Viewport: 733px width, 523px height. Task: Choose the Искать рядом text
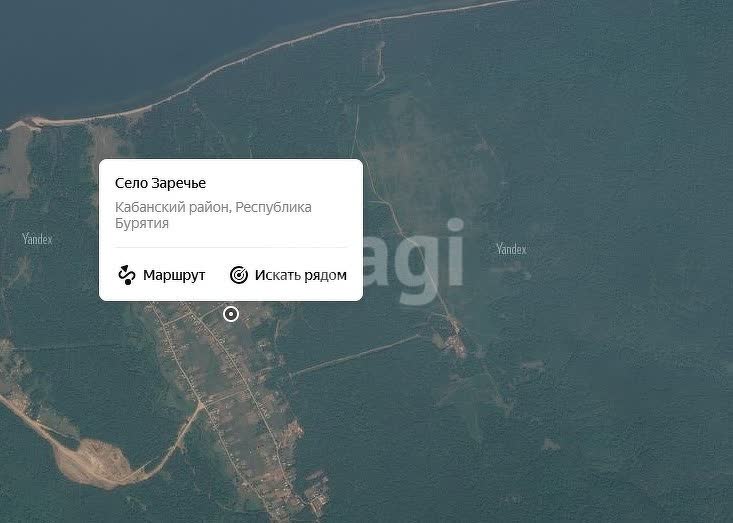[301, 275]
